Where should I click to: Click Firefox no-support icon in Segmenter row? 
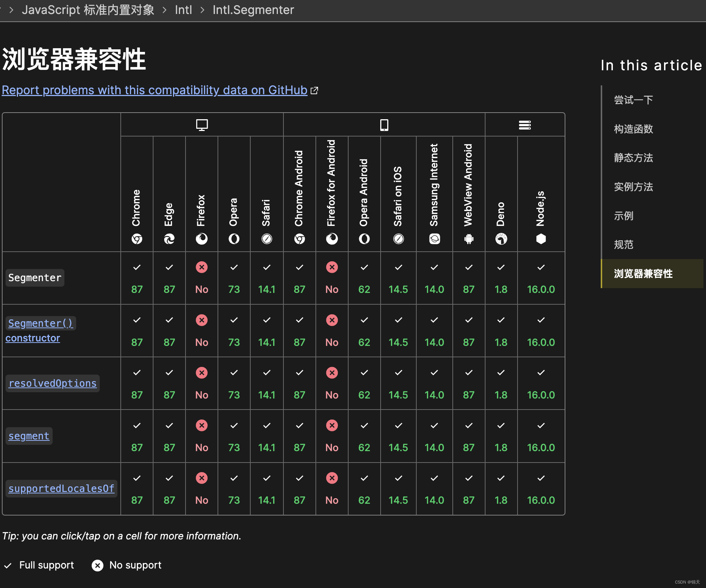coord(202,267)
